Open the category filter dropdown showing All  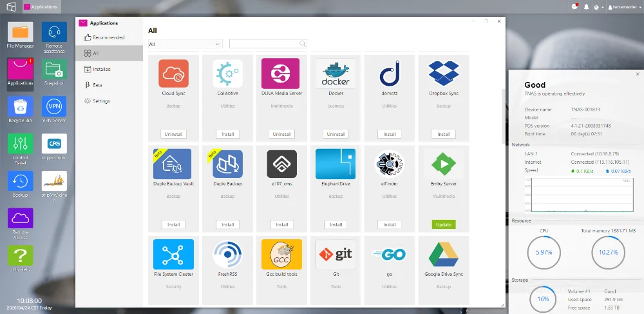[185, 44]
